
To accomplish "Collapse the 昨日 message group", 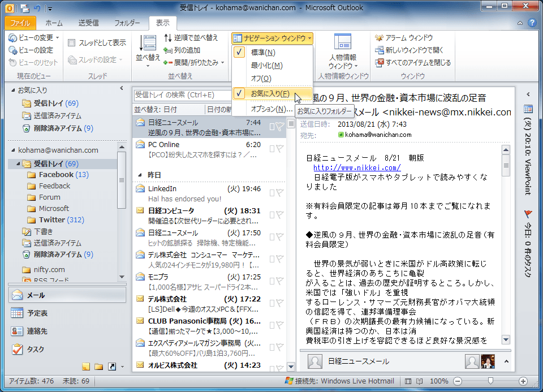I will point(140,175).
